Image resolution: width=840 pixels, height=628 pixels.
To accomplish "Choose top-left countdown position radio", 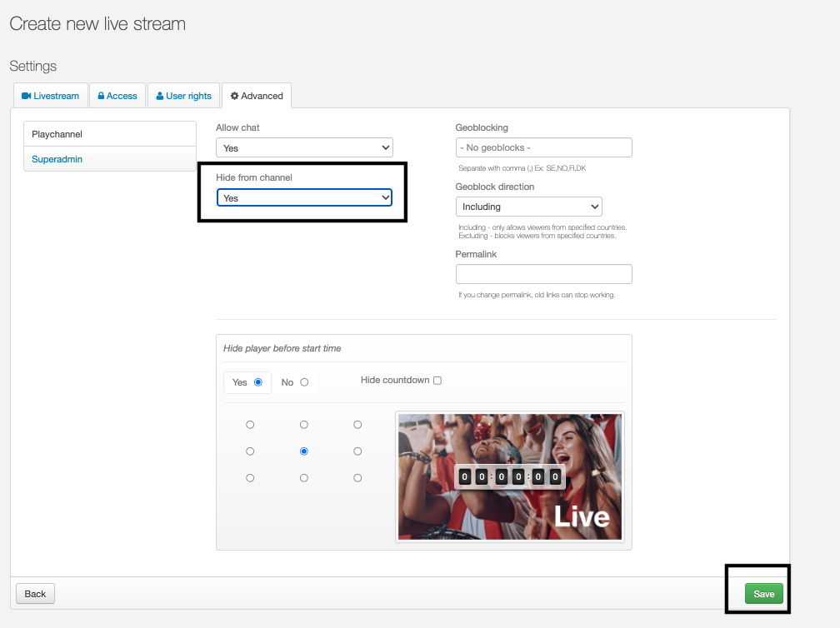I will (250, 425).
